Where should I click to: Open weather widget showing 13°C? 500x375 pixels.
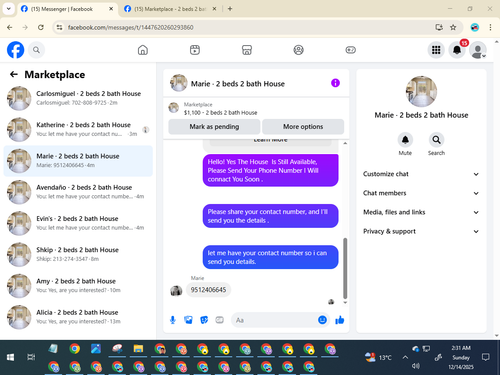click(378, 357)
